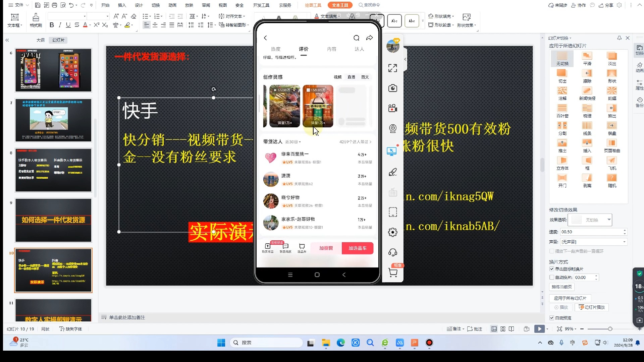Viewport: 644px width, 362px height.
Task: Click fullscreen icon on phone mirror sidebar
Action: coord(392,68)
